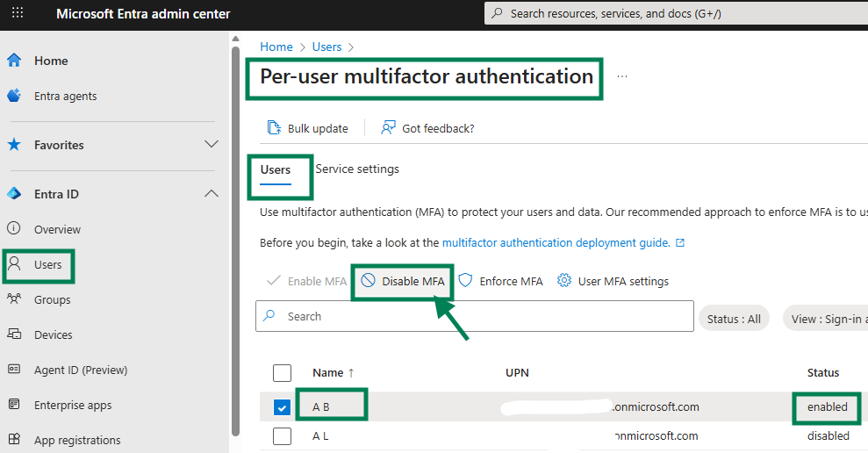Click the User MFA settings button
The width and height of the screenshot is (868, 453).
tap(613, 281)
